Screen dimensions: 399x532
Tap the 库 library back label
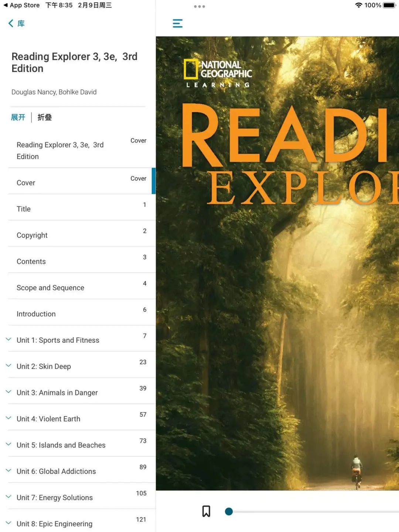[x=21, y=24]
